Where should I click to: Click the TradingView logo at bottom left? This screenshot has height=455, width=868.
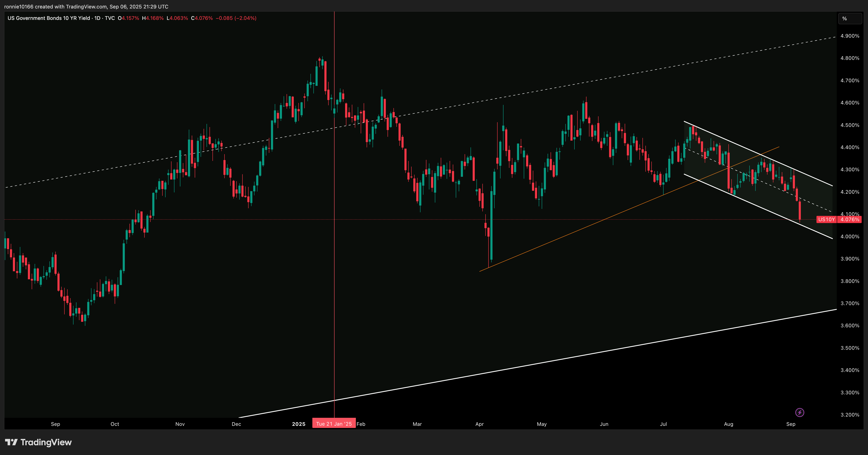click(x=38, y=442)
